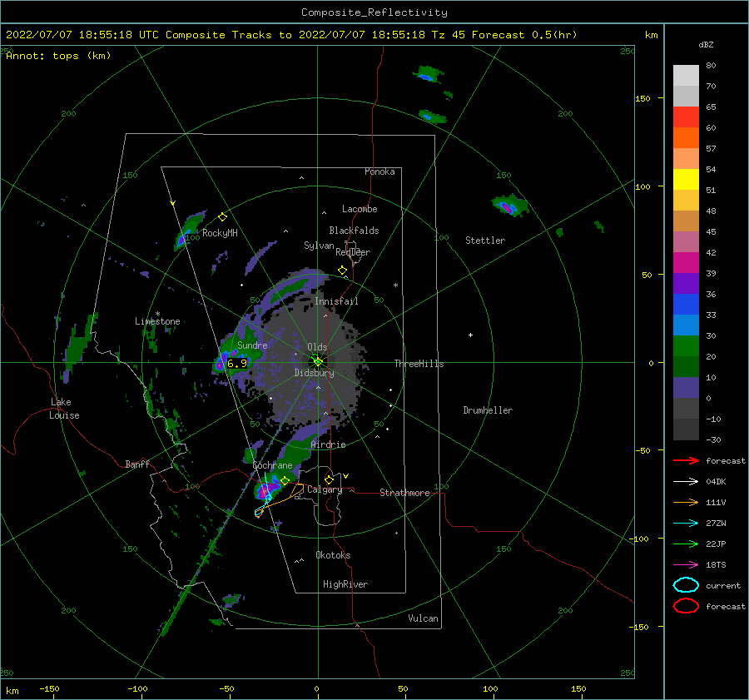Click the dBZ legend heading
This screenshot has width=749, height=700.
click(706, 45)
